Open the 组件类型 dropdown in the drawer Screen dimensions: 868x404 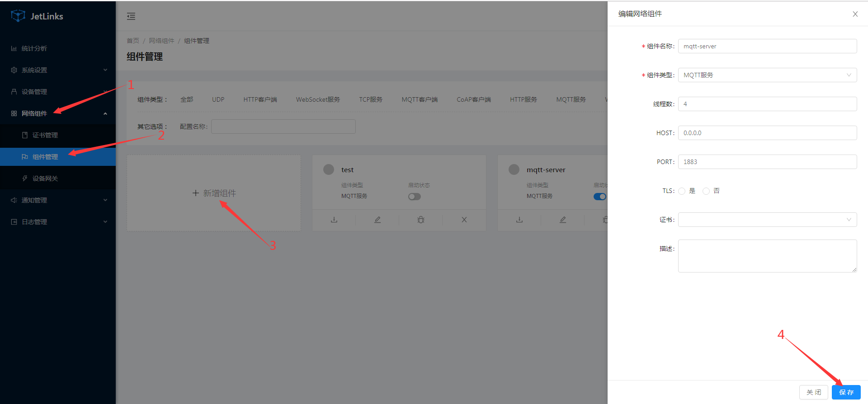tap(767, 75)
